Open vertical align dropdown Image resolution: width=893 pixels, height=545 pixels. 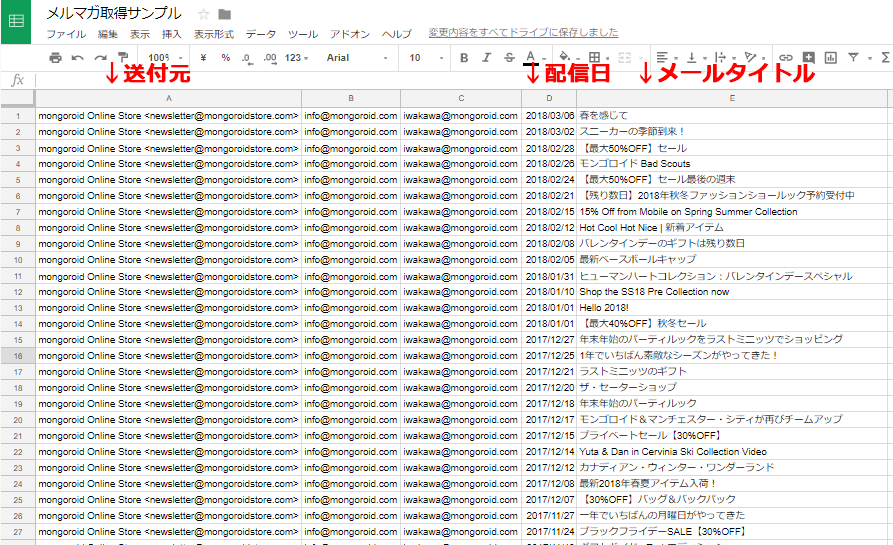tap(696, 58)
